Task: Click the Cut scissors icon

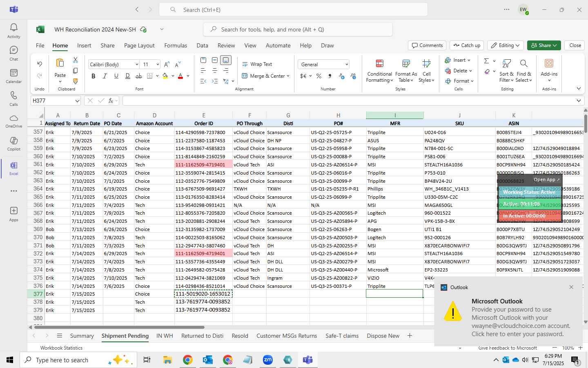Action: (x=76, y=60)
